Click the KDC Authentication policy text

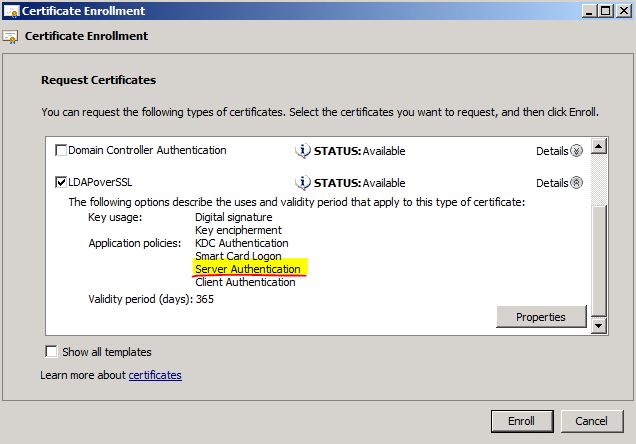(x=242, y=243)
